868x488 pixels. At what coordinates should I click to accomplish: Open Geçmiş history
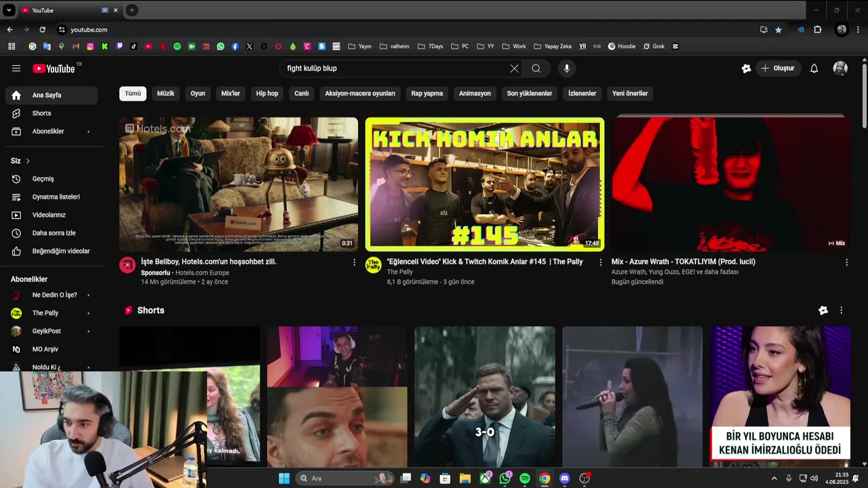52,179
